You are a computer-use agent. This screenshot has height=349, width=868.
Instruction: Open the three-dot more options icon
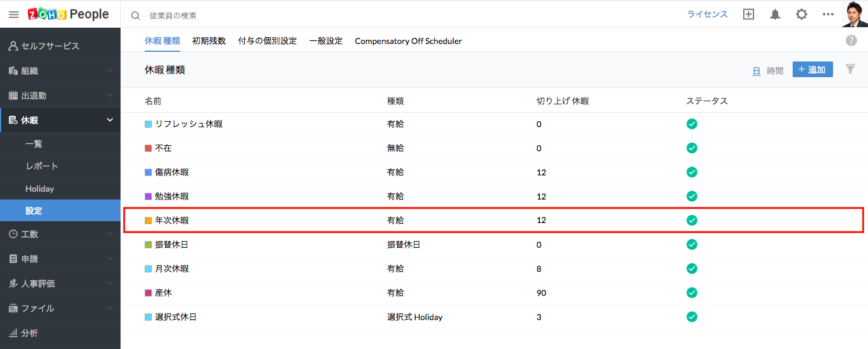(828, 14)
